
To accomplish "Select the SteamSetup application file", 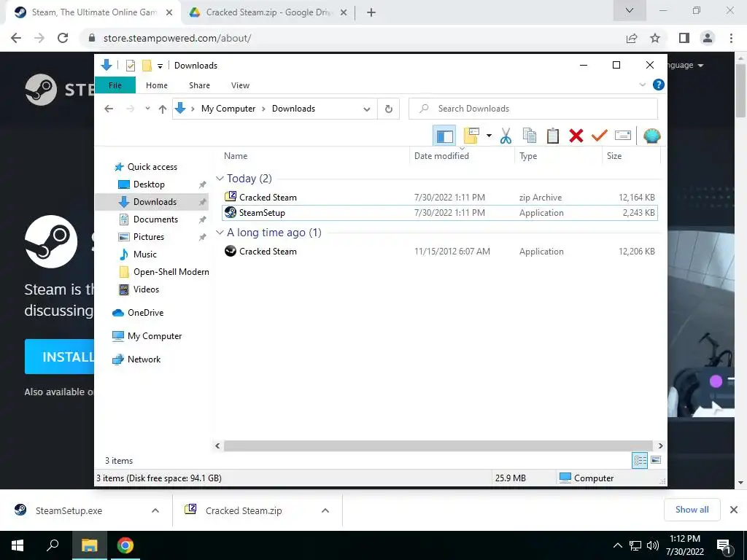I will point(440,213).
